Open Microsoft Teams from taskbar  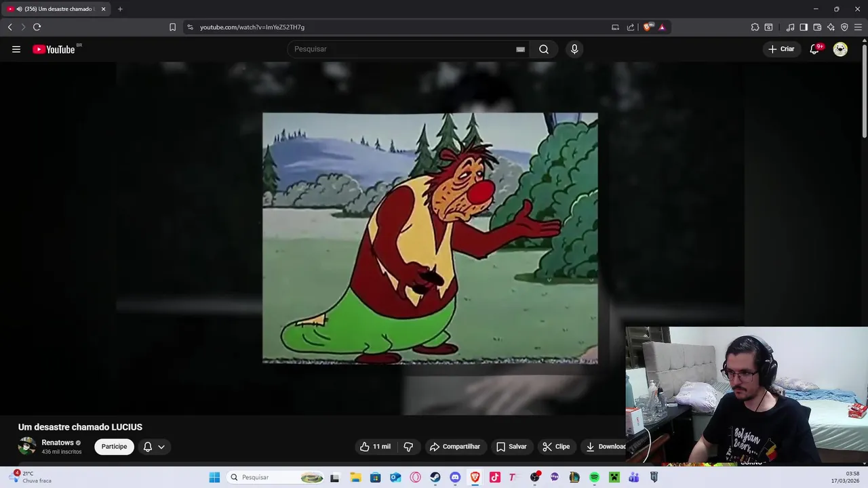tap(634, 477)
